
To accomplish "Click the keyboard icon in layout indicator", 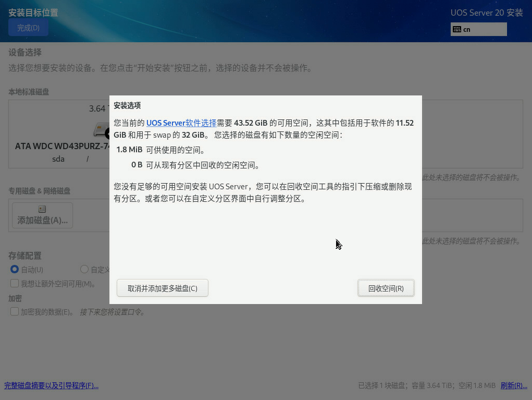I will (x=457, y=29).
